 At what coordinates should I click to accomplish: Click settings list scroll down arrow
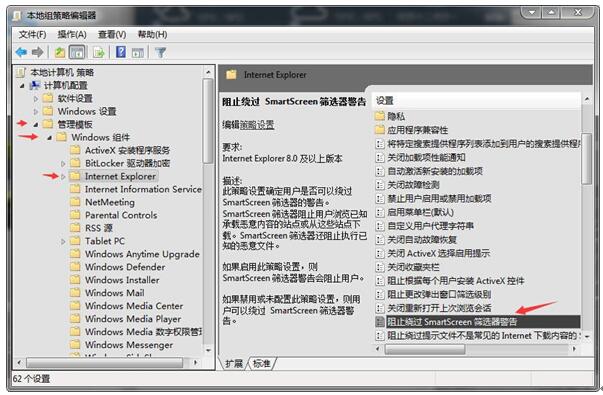click(587, 337)
